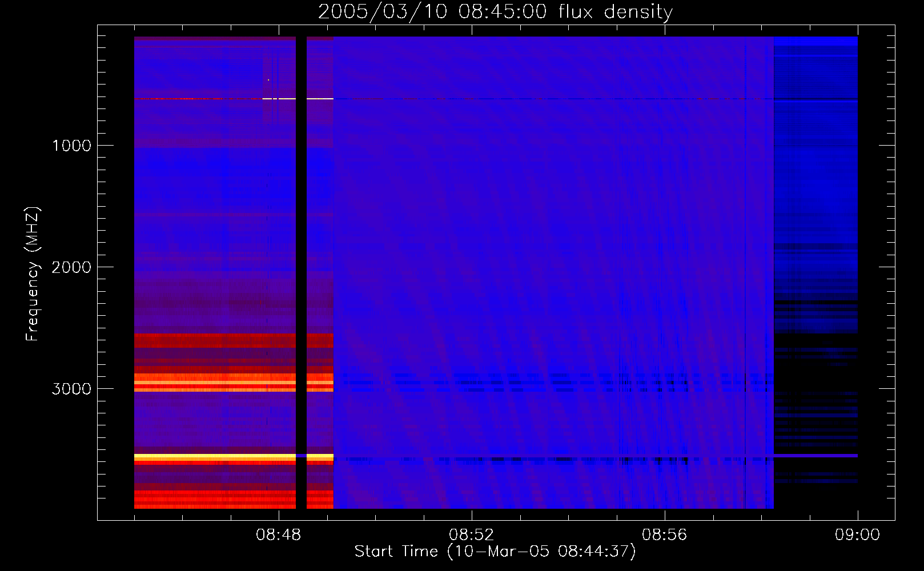The height and width of the screenshot is (571, 924).
Task: Click the "3000" frequency tick label
Action: coord(71,389)
